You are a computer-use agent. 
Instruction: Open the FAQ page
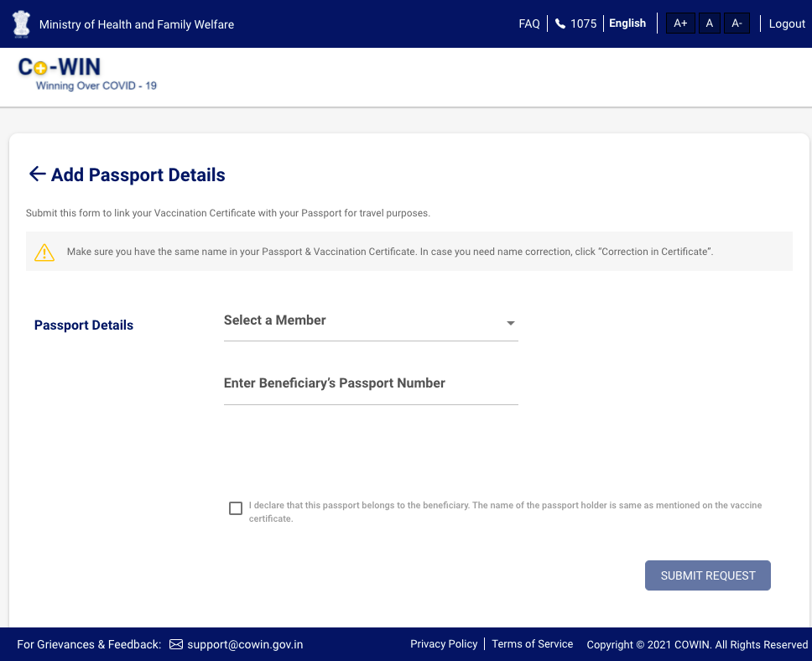coord(529,23)
